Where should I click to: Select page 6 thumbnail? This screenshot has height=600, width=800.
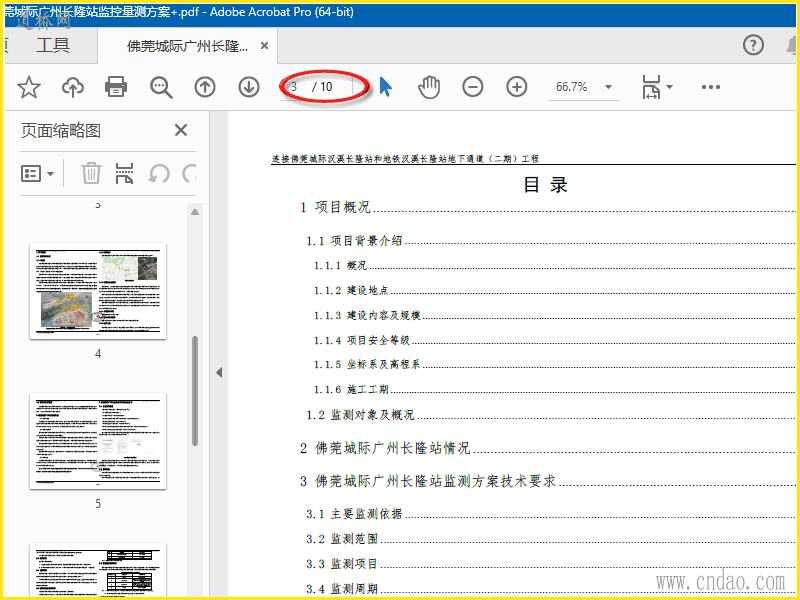pos(98,570)
